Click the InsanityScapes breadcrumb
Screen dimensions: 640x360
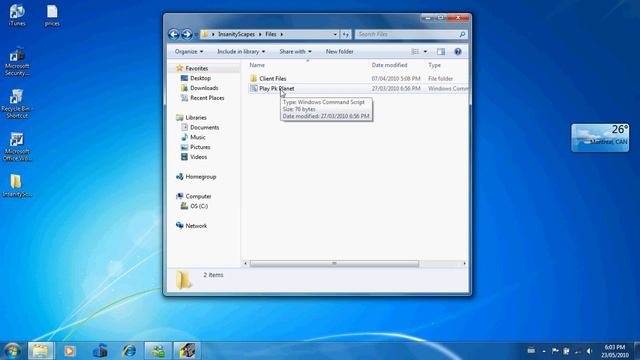click(236, 34)
